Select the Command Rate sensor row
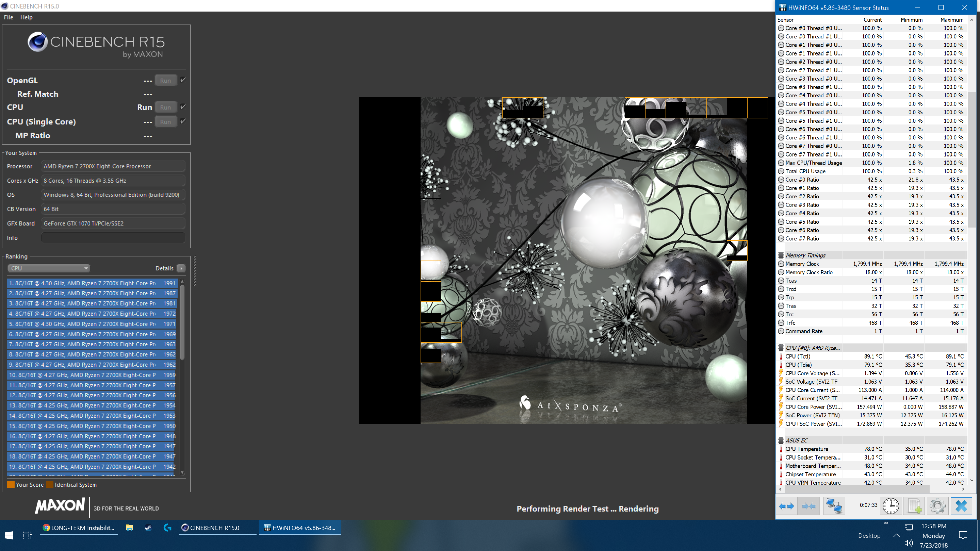The image size is (980, 551). click(x=871, y=331)
